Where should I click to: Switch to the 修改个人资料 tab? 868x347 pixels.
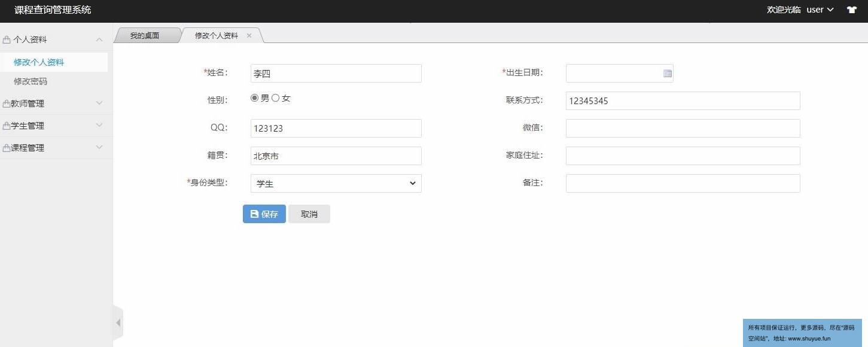217,36
